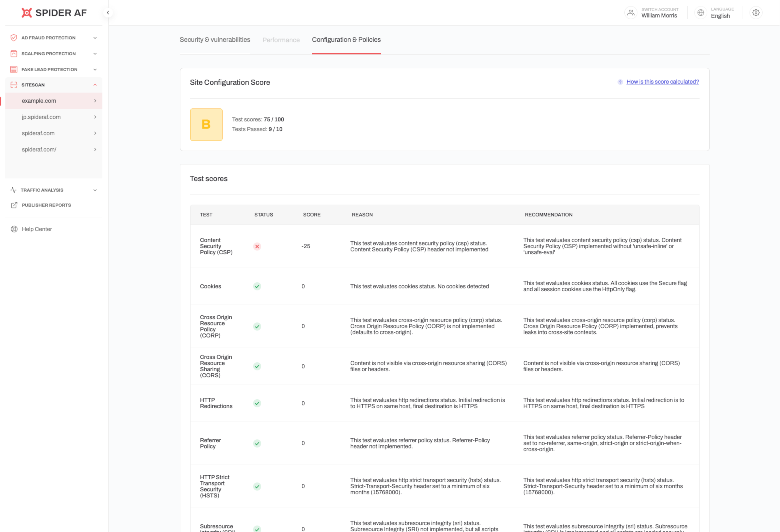
Task: Click the green check status for CORS row
Action: (257, 366)
